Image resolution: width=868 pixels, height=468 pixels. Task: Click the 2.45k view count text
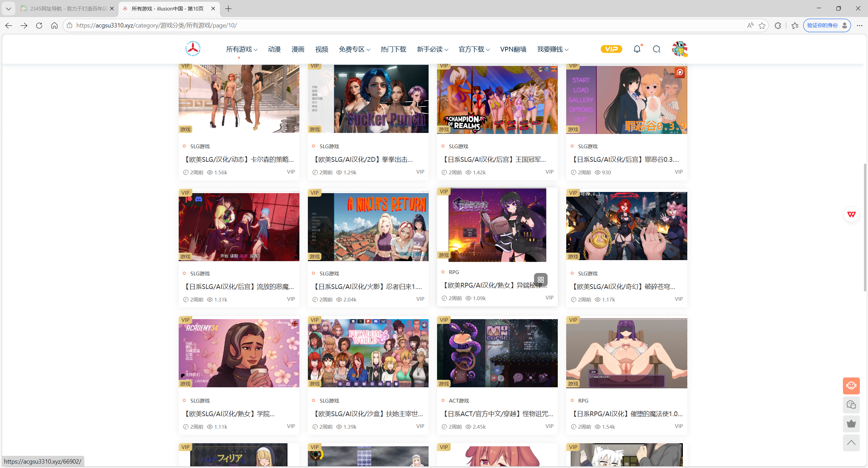479,427
